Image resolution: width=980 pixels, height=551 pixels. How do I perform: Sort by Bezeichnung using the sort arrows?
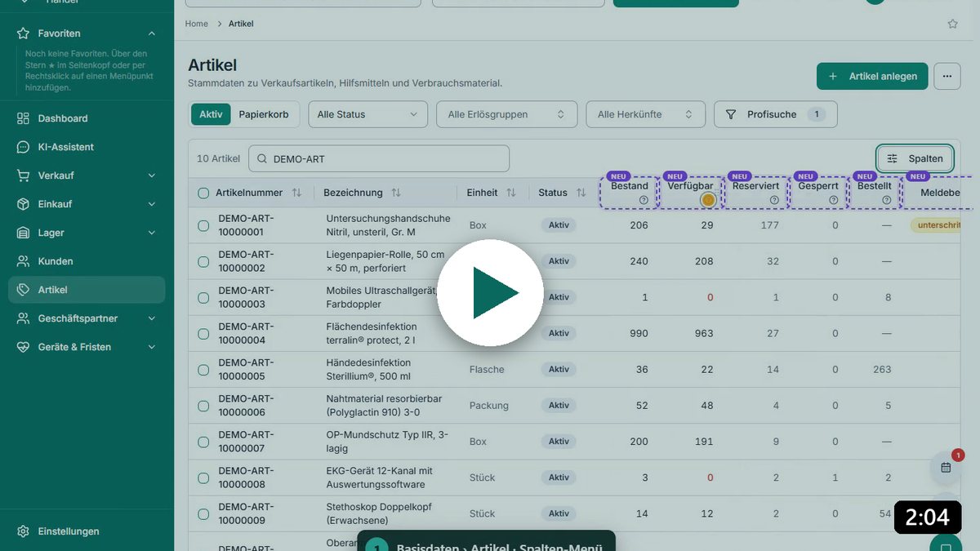(x=396, y=193)
